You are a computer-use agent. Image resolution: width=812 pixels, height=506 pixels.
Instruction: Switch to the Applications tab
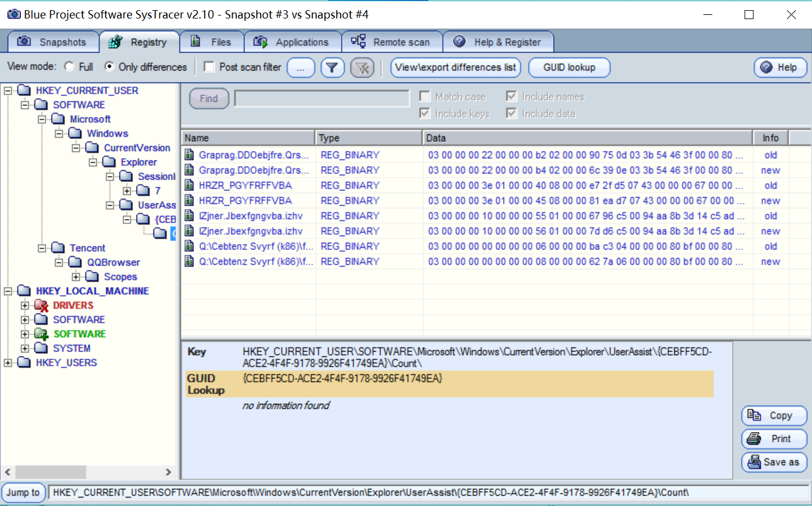tap(292, 42)
